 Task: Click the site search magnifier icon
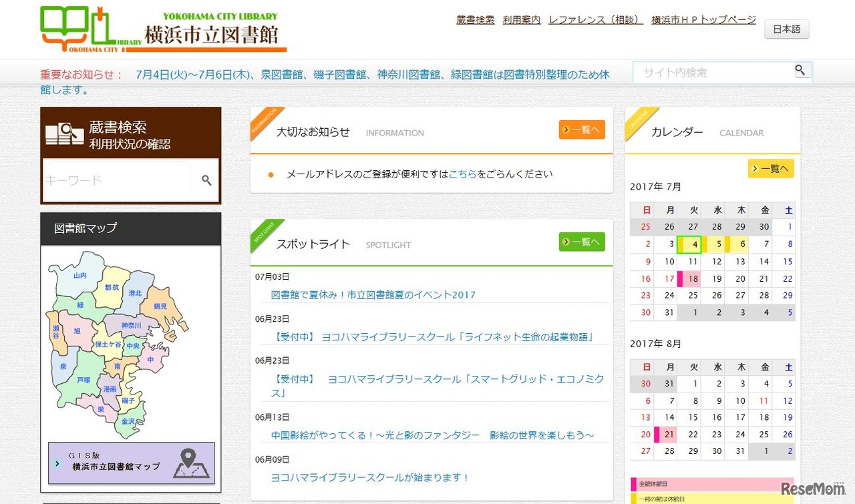pos(801,70)
